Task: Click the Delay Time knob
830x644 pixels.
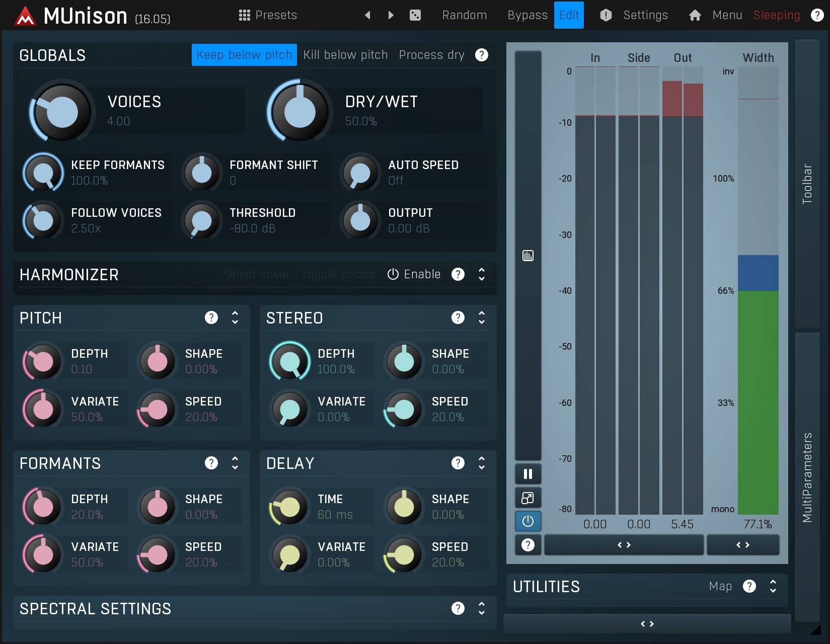Action: [289, 507]
